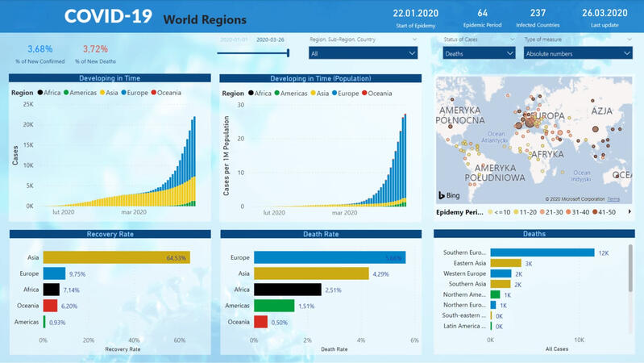Select the 41-50 epidemy period legend dot
644x363 pixels.
pyautogui.click(x=594, y=212)
